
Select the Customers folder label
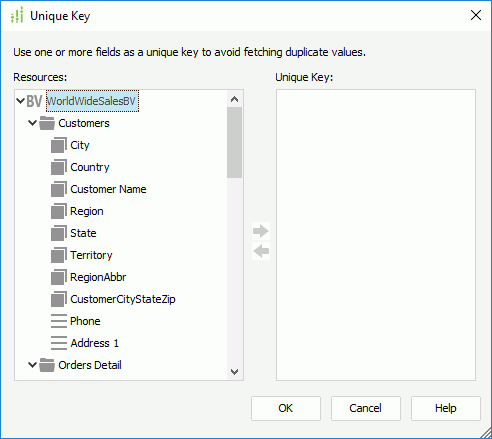[x=84, y=123]
